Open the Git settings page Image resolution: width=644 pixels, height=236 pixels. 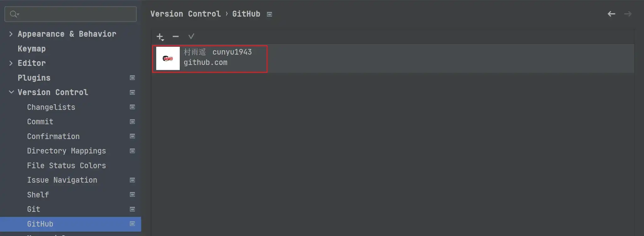(x=34, y=209)
